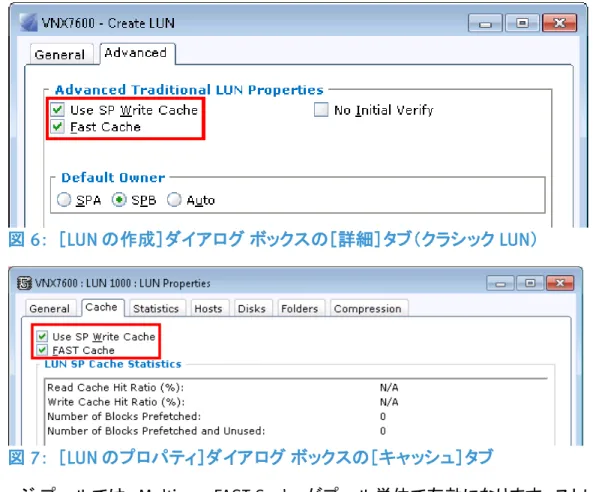This screenshot has height=492, width=596.
Task: Click 'Number of Blocks Prefetched and Unused:' label
Action: pos(156,431)
